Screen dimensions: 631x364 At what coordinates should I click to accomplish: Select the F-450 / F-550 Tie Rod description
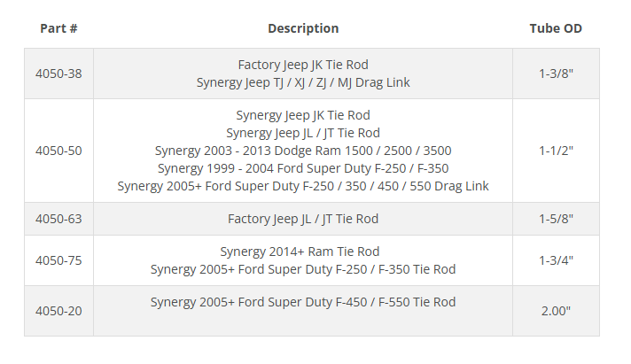pyautogui.click(x=303, y=302)
